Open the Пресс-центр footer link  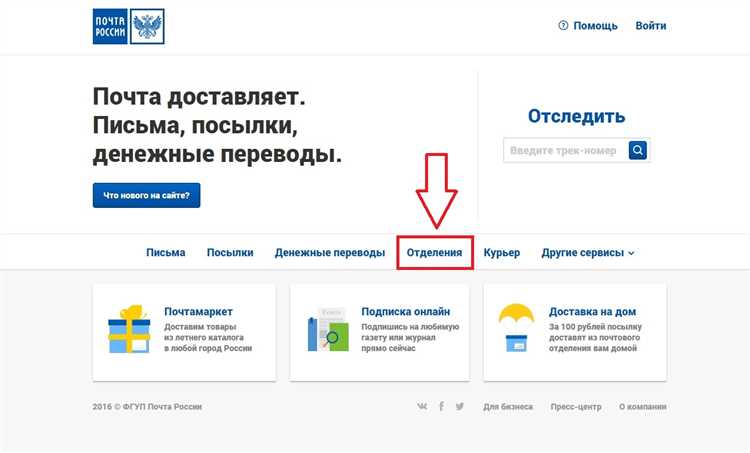coord(576,407)
